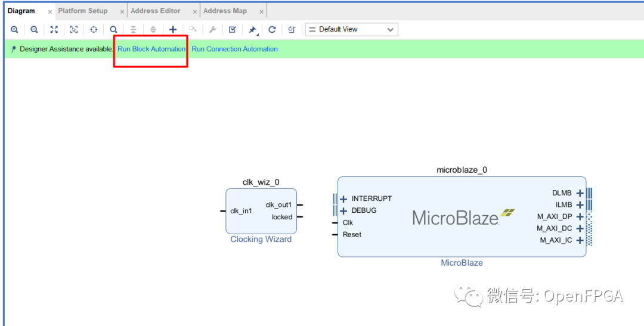Viewport: 644px width, 326px height.
Task: Add an IP block with the plus icon
Action: pos(173,30)
